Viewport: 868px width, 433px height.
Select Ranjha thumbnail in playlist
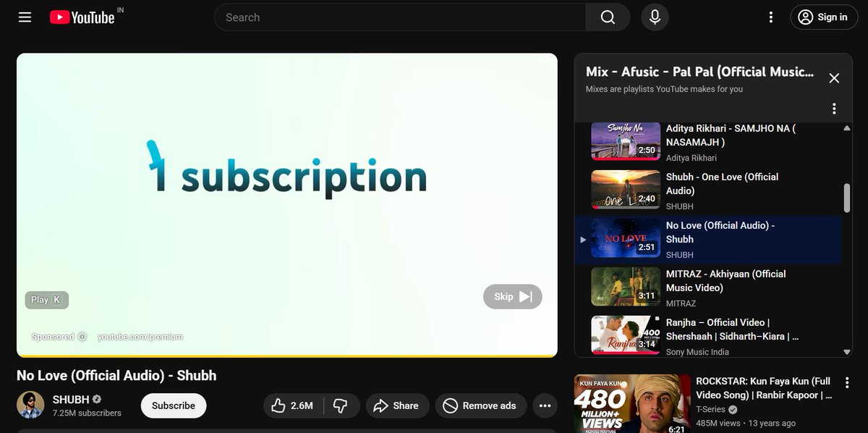tap(626, 335)
